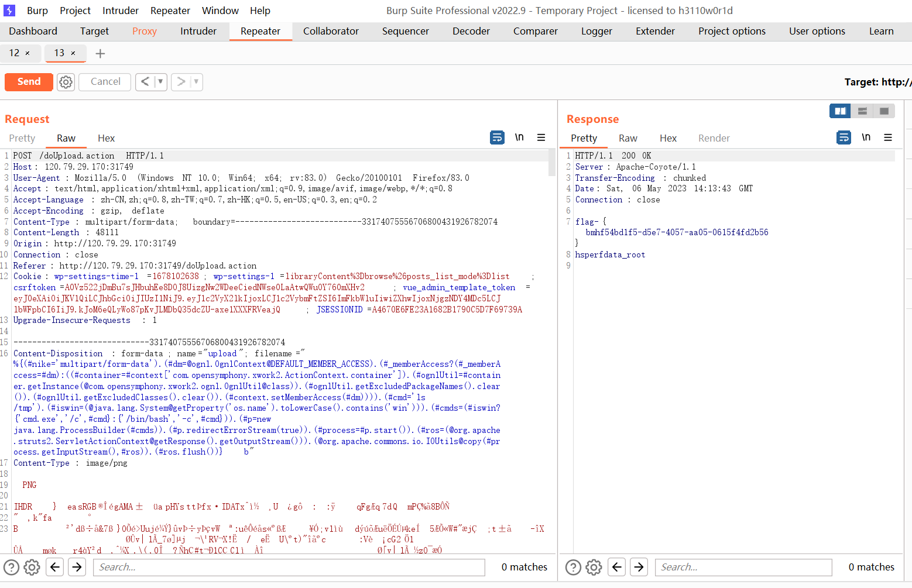
Task: Go forward to next request in history
Action: coord(181,82)
